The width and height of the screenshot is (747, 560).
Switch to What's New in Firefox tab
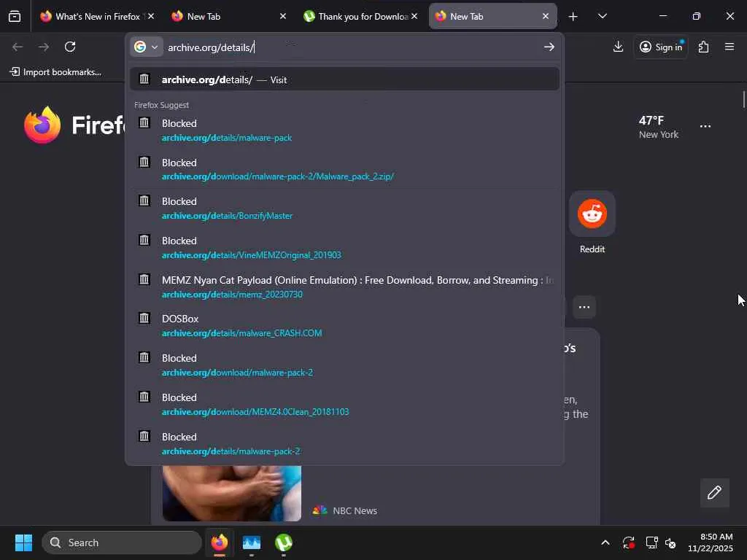[x=97, y=16]
